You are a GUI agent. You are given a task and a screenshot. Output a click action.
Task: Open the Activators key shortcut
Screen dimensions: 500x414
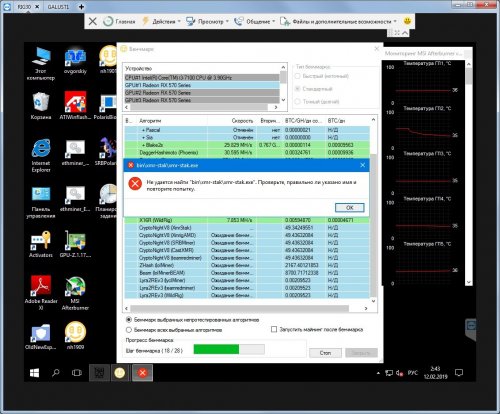41,244
